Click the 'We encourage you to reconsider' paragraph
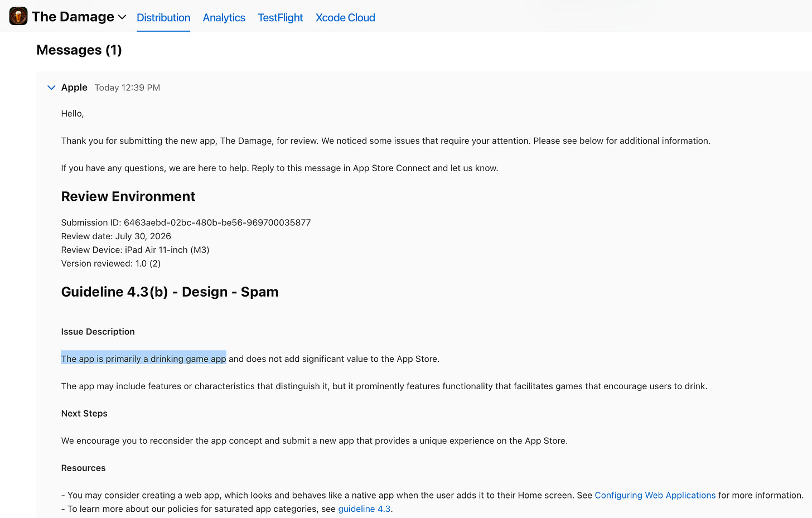 (314, 441)
